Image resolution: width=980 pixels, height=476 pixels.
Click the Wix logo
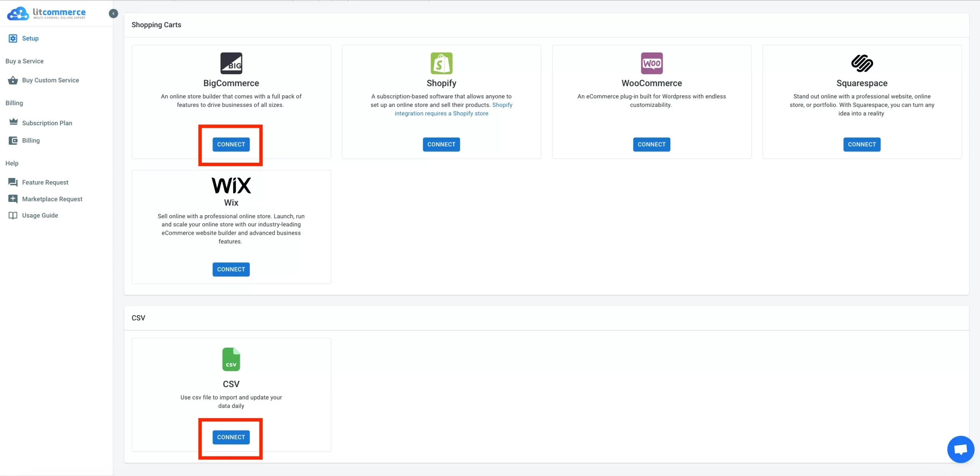[231, 185]
